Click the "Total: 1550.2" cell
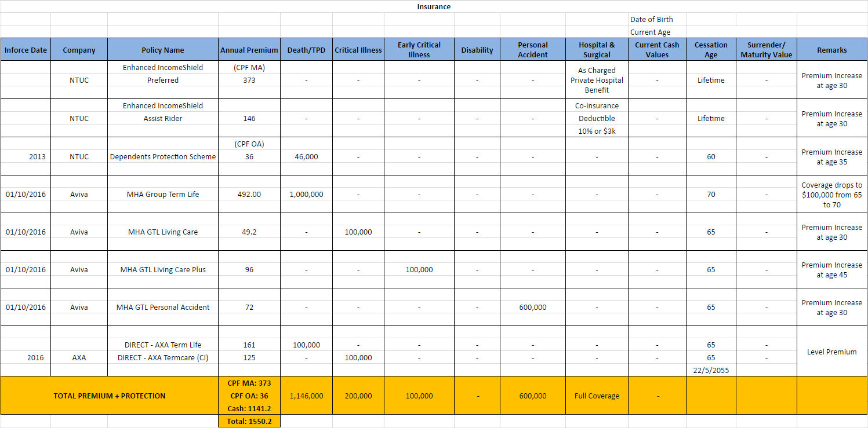This screenshot has width=868, height=428. tap(249, 421)
